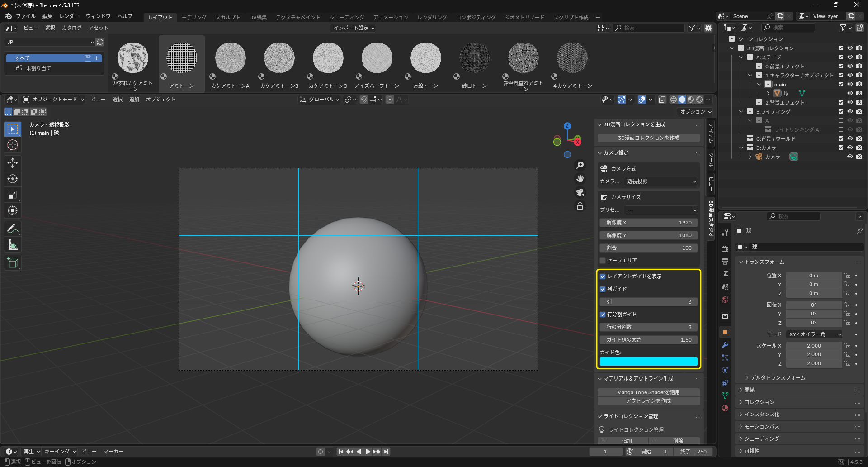This screenshot has width=868, height=467.
Task: Switch to the シェーディング workspace tab
Action: point(347,17)
